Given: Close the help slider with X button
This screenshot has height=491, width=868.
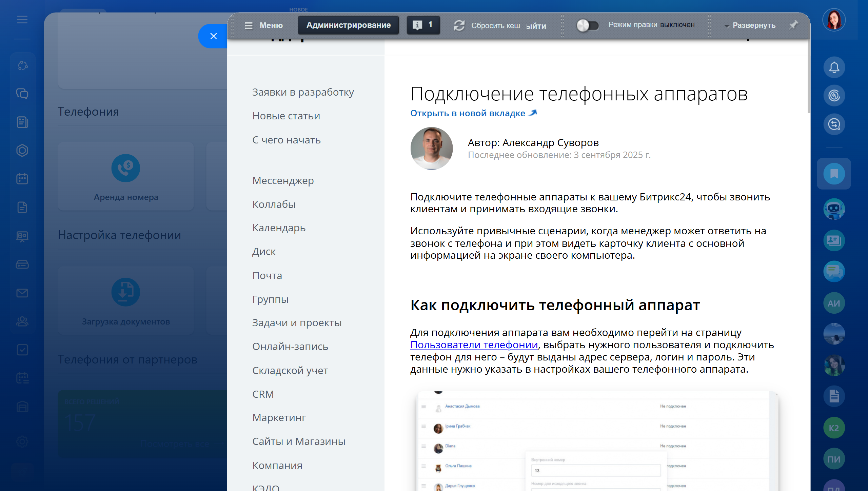Looking at the screenshot, I should (213, 36).
